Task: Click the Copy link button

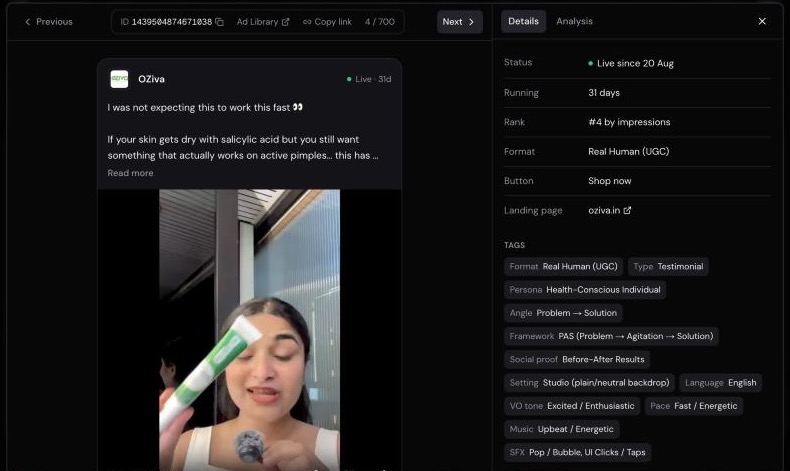Action: (x=327, y=22)
